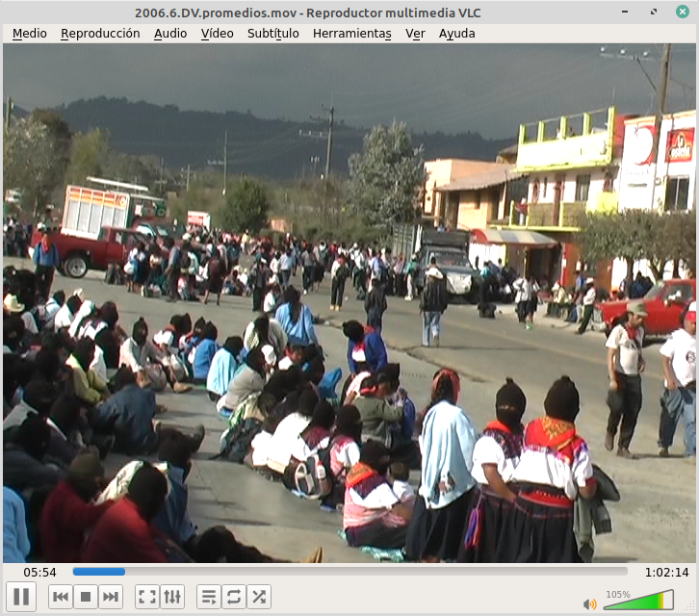Toggle the playlist view
Screen dimensions: 699x616
pyautogui.click(x=209, y=597)
